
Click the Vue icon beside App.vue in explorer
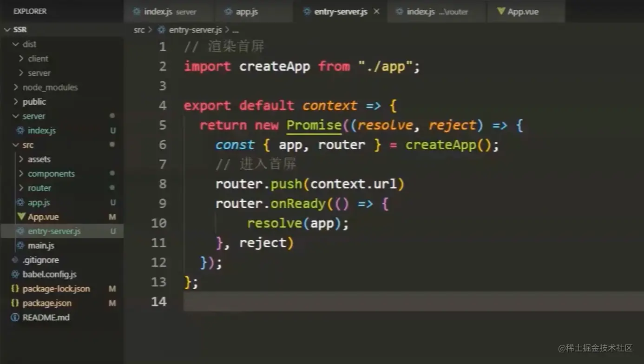tap(21, 217)
